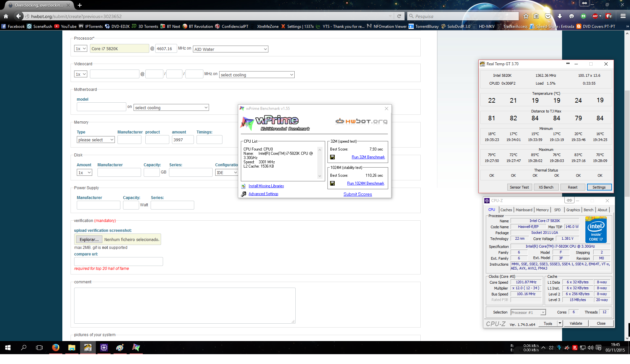Switch to the Bench tab in CPU-Z
The image size is (630, 364).
pyautogui.click(x=588, y=210)
